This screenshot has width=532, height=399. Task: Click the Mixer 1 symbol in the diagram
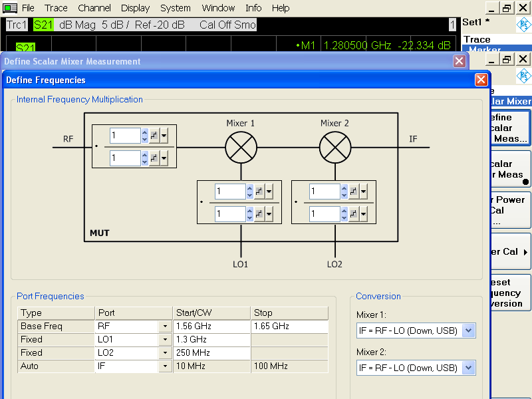point(241,147)
